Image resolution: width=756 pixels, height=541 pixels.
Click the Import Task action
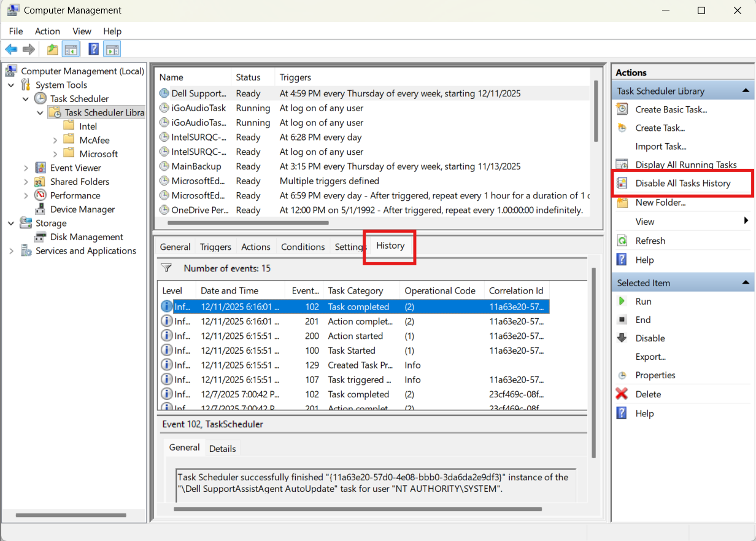[x=661, y=146]
